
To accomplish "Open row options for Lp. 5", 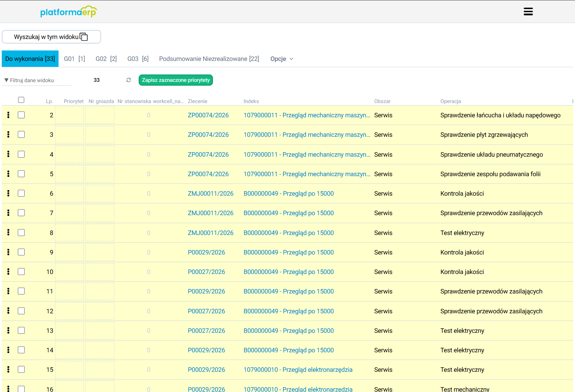I will click(x=8, y=174).
